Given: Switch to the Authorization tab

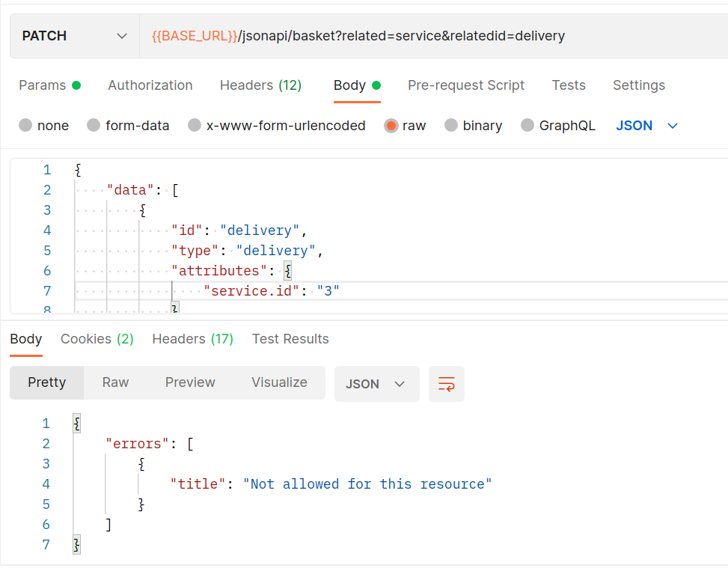Looking at the screenshot, I should (150, 85).
